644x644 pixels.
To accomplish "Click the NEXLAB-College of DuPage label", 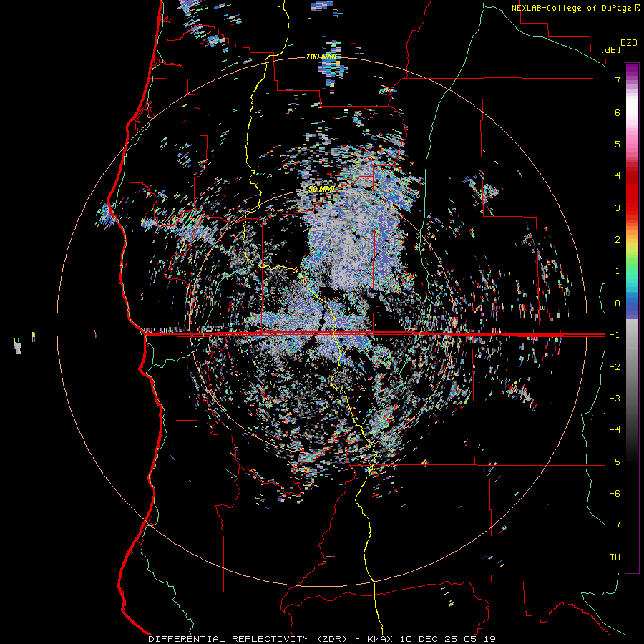I will 575,8.
